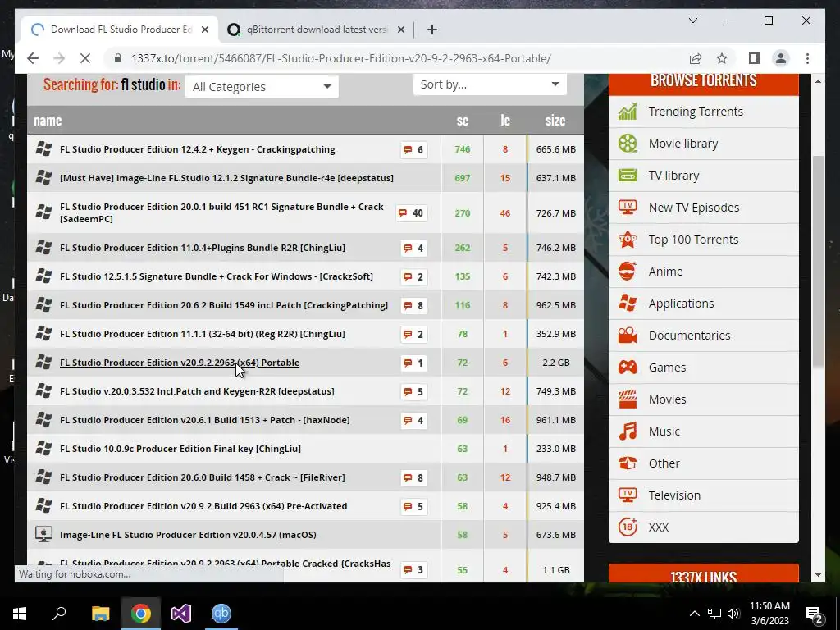Open the Documentaries category link
This screenshot has width=840, height=630.
689,336
